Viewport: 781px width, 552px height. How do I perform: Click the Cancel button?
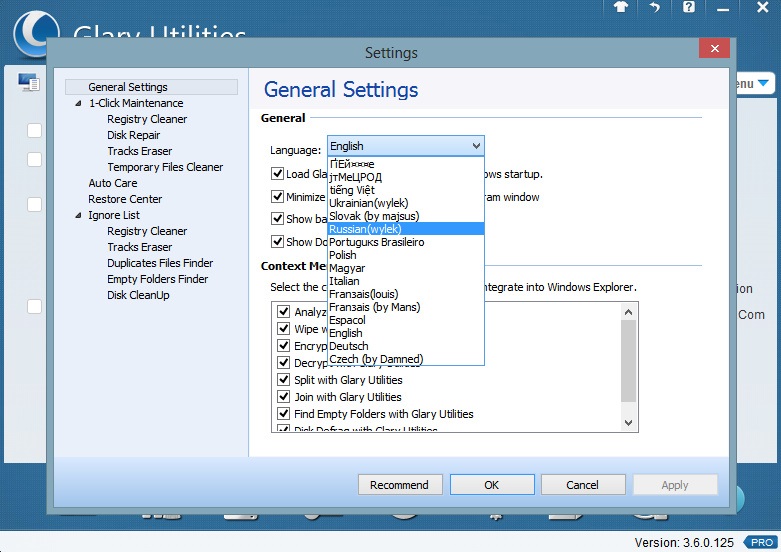[x=582, y=485]
